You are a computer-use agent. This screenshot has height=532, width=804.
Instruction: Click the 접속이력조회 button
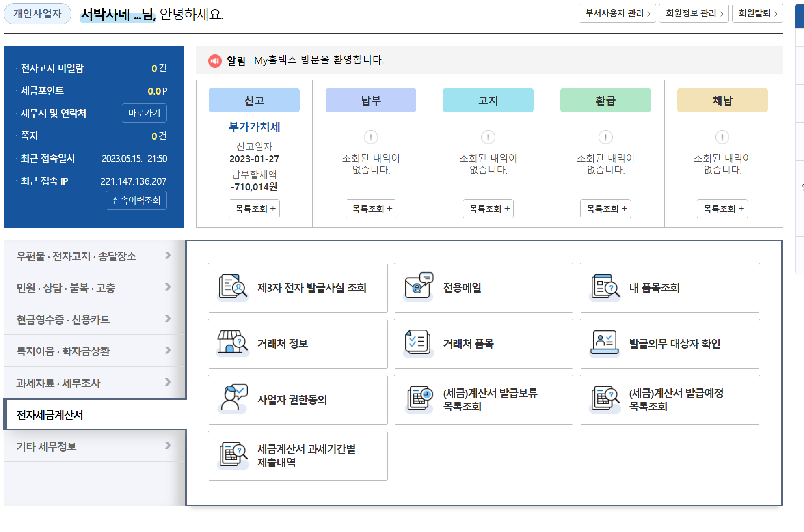click(x=136, y=200)
